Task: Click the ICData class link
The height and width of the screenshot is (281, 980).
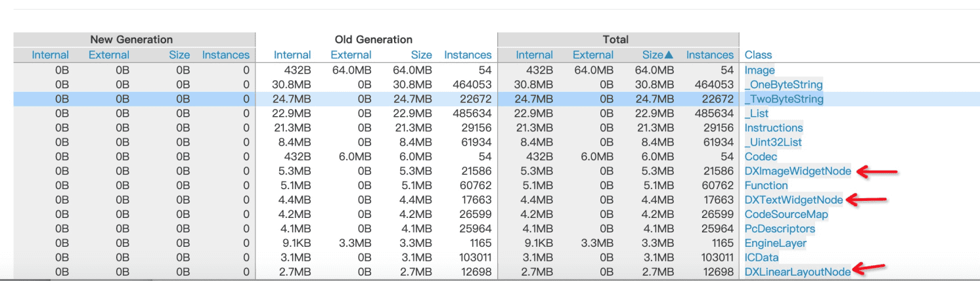Action: tap(761, 258)
